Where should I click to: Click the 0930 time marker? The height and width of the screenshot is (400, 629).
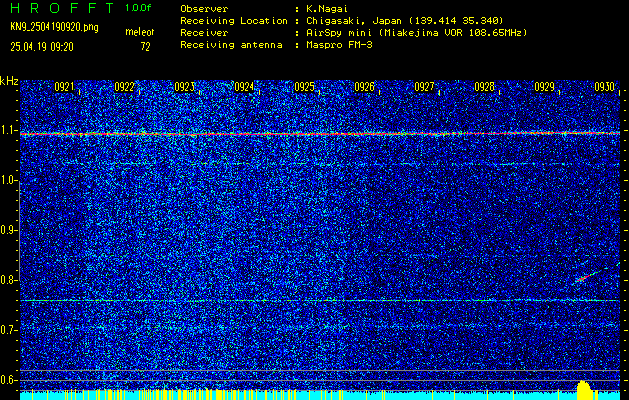point(605,87)
